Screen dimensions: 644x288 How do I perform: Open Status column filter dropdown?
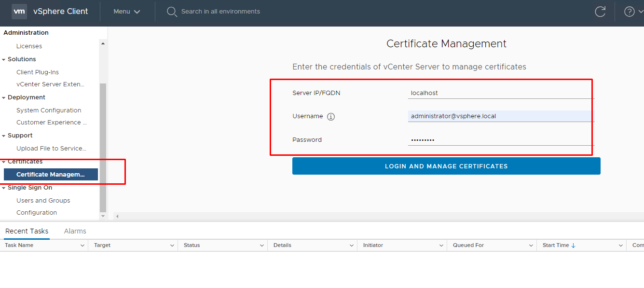[x=262, y=246]
